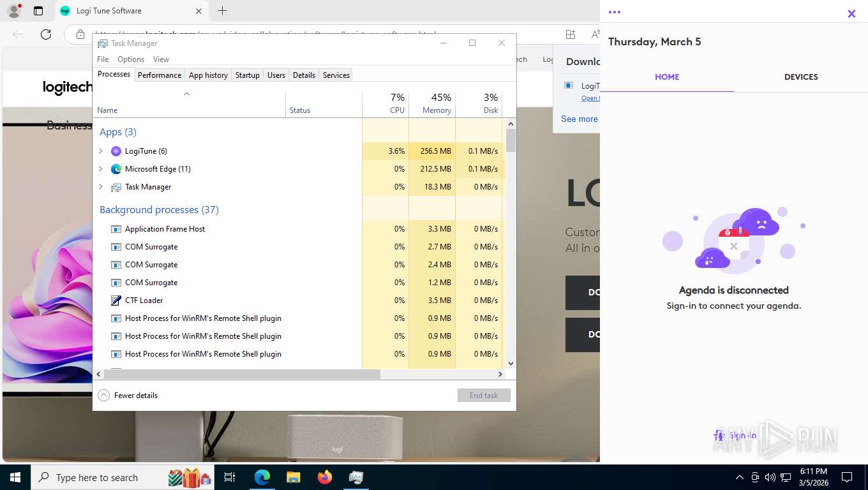
Task: Switch to the Startup tab
Action: 248,75
